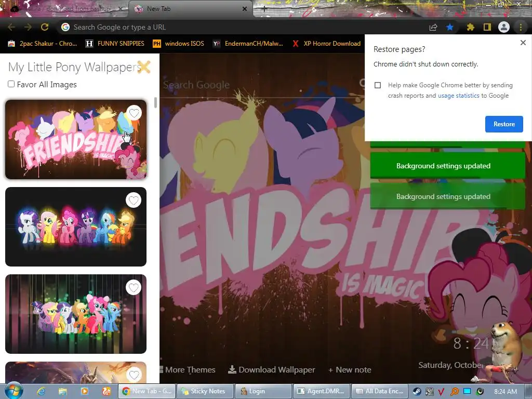The width and height of the screenshot is (532, 399).
Task: Click Download Wallpaper
Action: pos(271,369)
